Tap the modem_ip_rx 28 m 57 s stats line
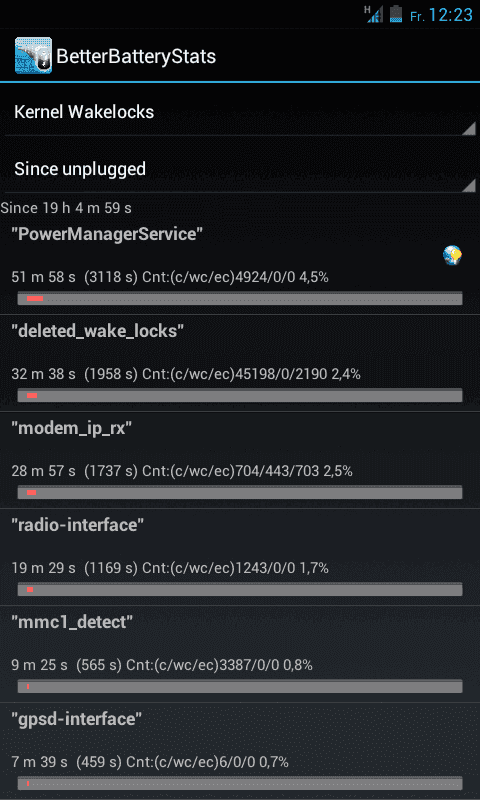This screenshot has width=480, height=800. (182, 471)
